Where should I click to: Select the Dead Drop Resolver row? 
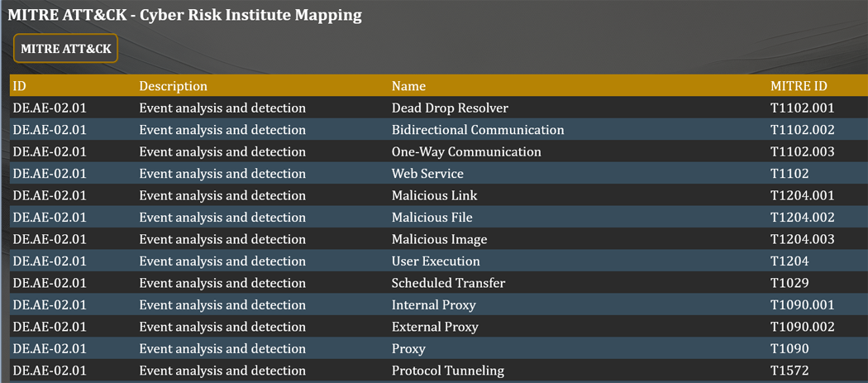450,108
